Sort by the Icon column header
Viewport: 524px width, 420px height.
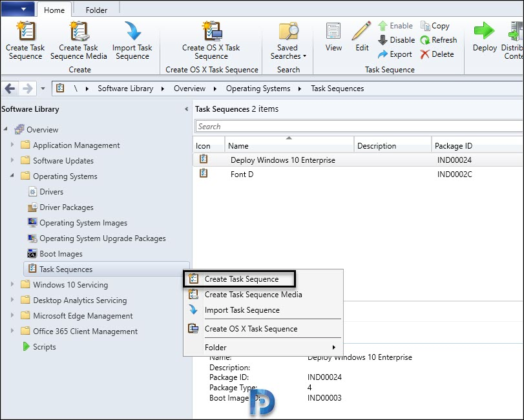[x=209, y=145]
